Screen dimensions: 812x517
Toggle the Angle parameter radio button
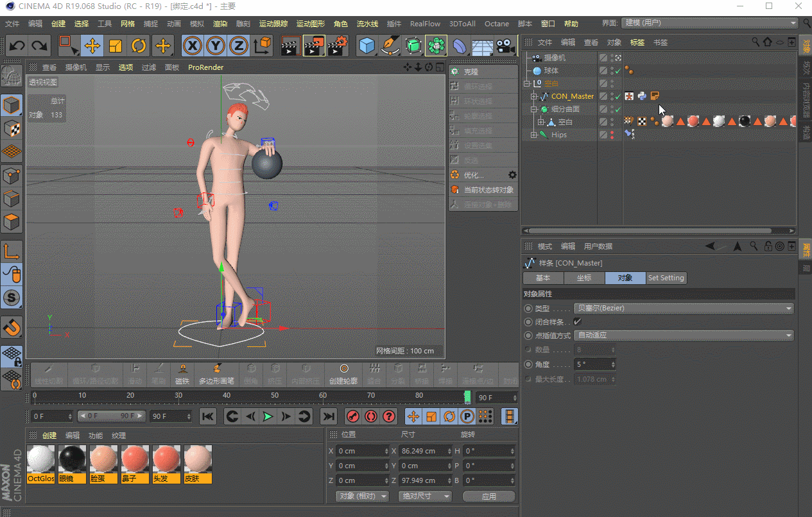tap(528, 364)
